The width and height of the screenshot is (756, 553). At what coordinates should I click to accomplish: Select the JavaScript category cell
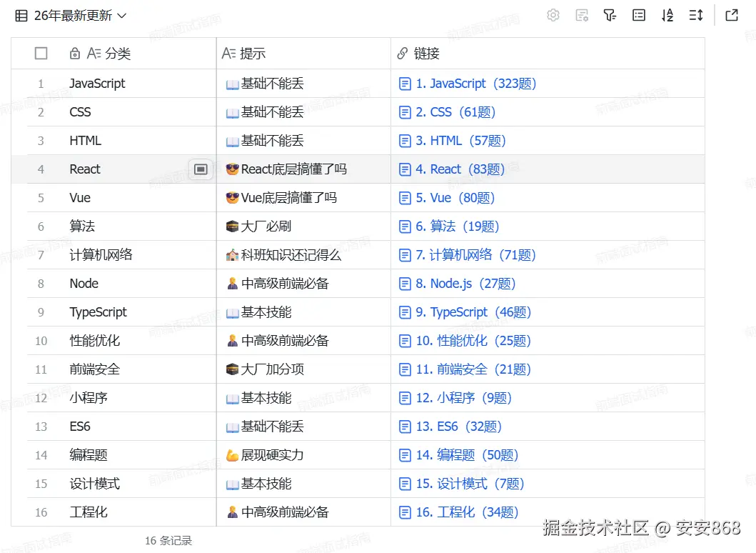tap(135, 84)
